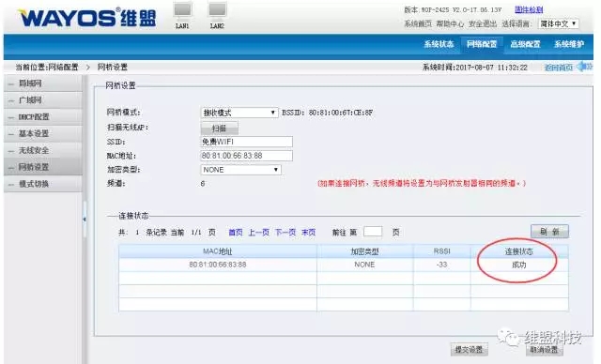Click the SSID input field
Screen dimensions: 601x364
tap(246, 142)
